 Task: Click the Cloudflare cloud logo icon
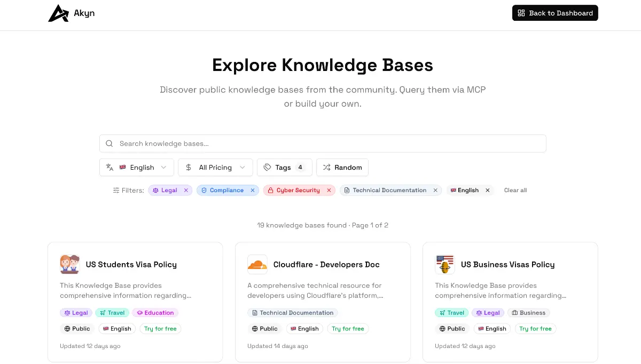click(x=257, y=265)
